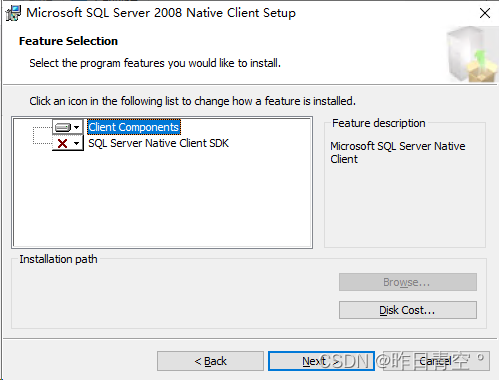Click the instruction 'Click an icon in the following list'

(192, 101)
